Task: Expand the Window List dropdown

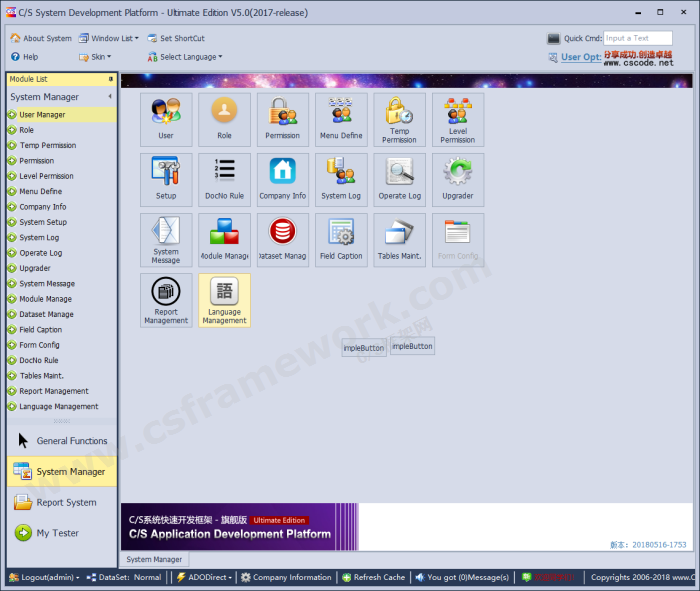Action: [114, 38]
